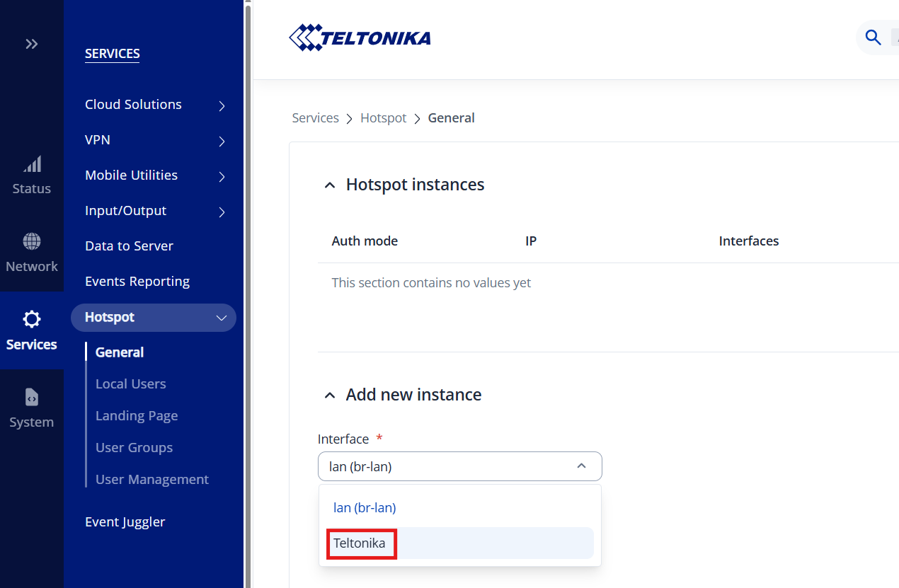The image size is (899, 588).
Task: Select Teltonika from the interface list
Action: tap(360, 543)
